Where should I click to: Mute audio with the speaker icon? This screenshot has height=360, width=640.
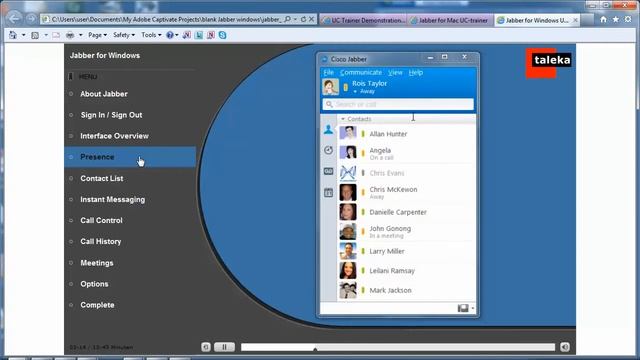[x=565, y=347]
